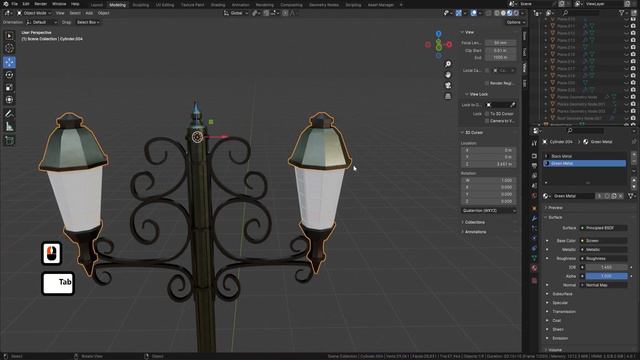640x360 pixels.
Task: Open the Output properties tab icon
Action: point(534,166)
